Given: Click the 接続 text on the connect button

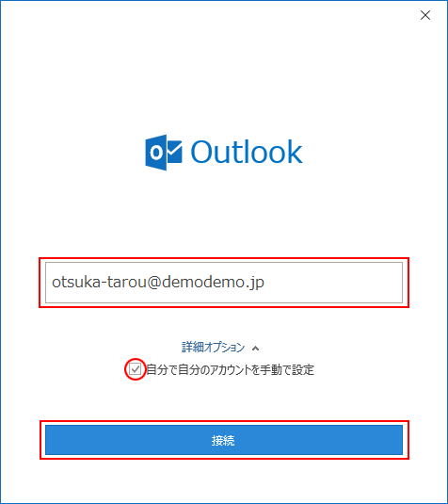Looking at the screenshot, I should (x=223, y=440).
